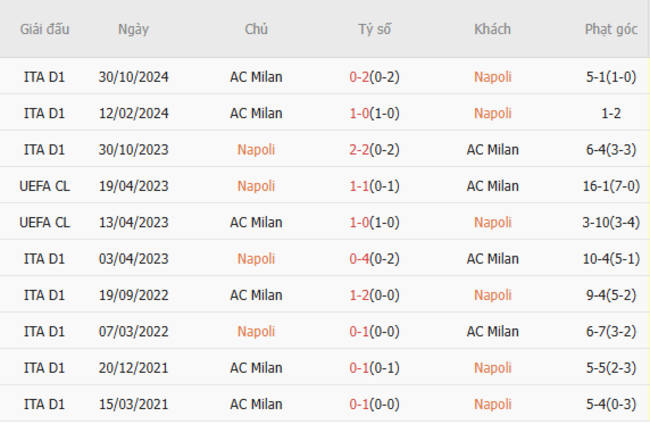The height and width of the screenshot is (433, 650).
Task: Click corner stats 16-1(7-0)
Action: click(x=611, y=186)
